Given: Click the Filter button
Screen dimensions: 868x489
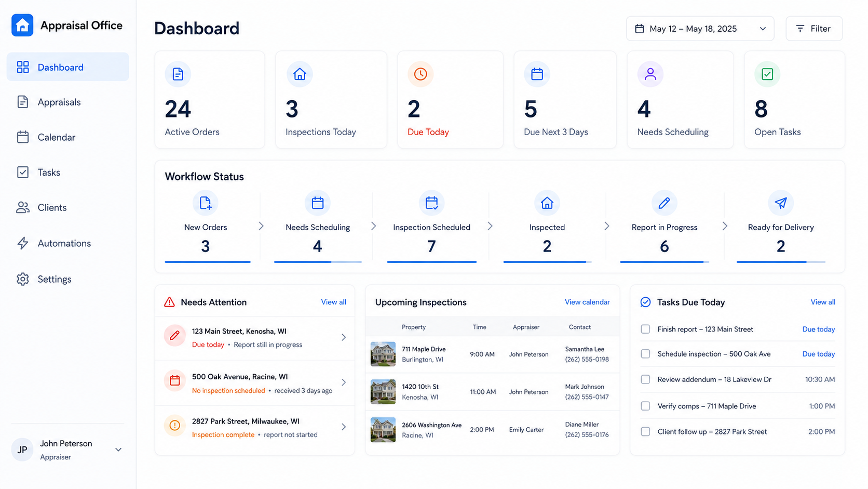Looking at the screenshot, I should click(814, 29).
